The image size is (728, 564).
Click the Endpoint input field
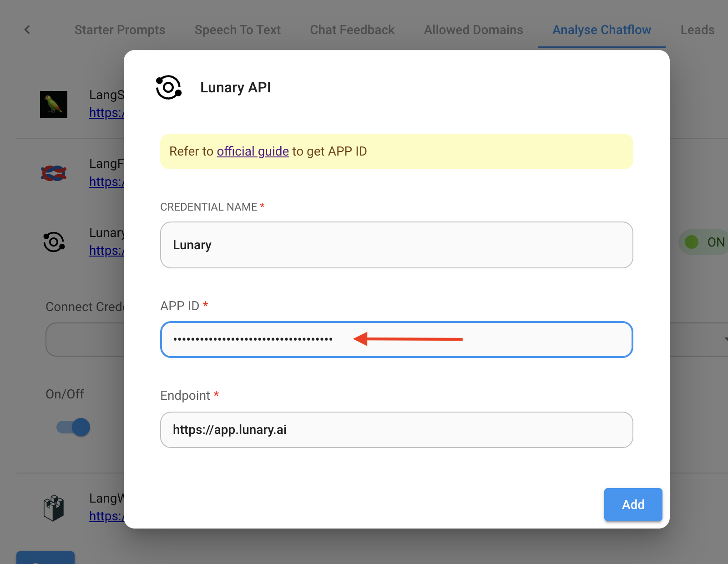396,430
